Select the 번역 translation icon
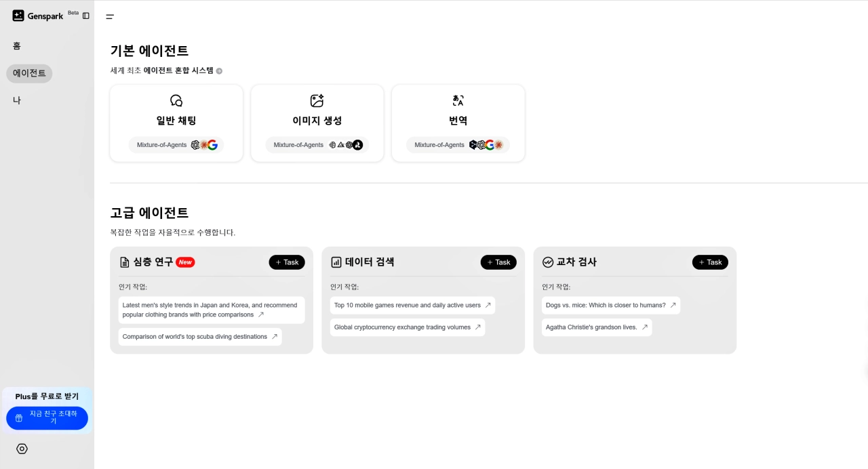Screen dimensions: 868x469 click(458, 100)
